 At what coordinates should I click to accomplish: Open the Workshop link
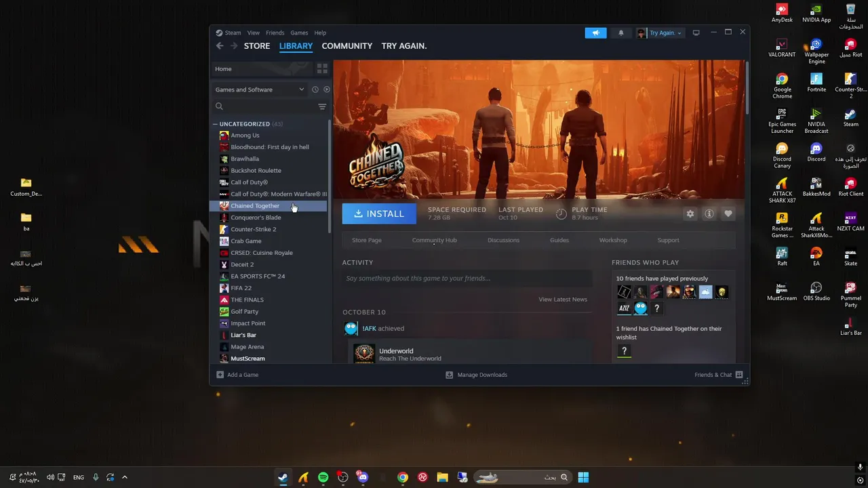tap(613, 240)
